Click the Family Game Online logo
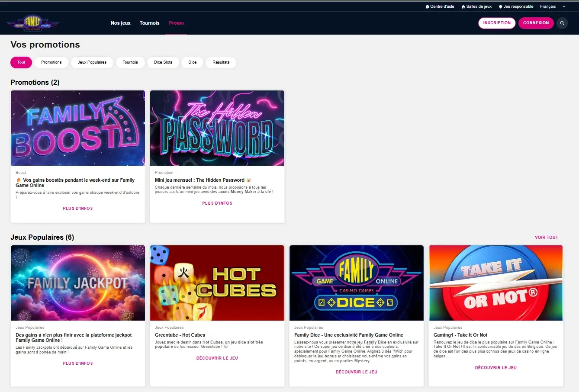 (x=32, y=22)
